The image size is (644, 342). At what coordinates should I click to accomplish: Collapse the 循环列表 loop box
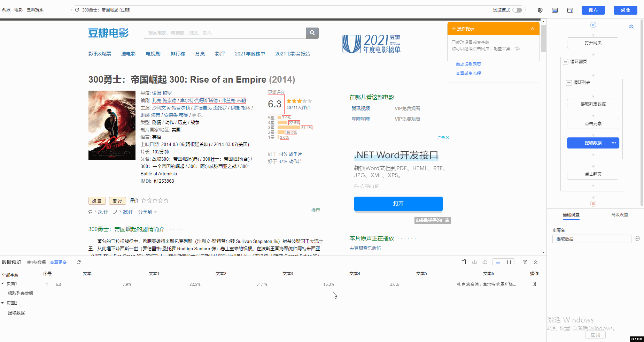click(x=569, y=83)
